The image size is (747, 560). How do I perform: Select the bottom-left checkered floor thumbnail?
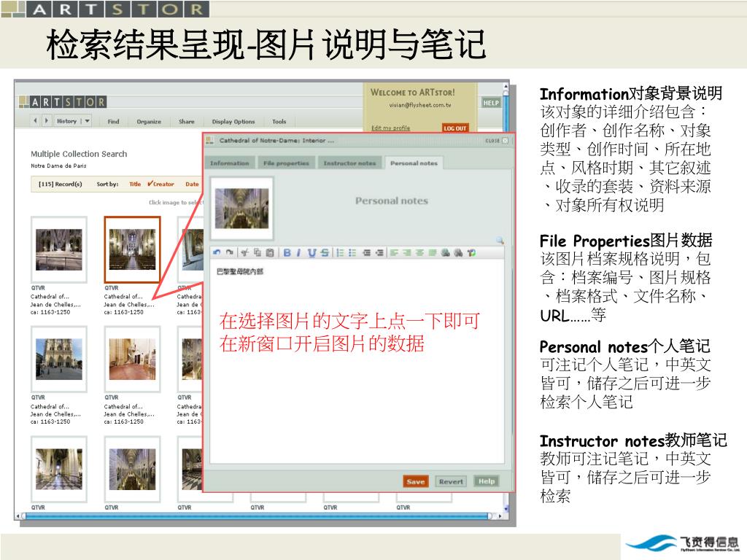point(59,469)
